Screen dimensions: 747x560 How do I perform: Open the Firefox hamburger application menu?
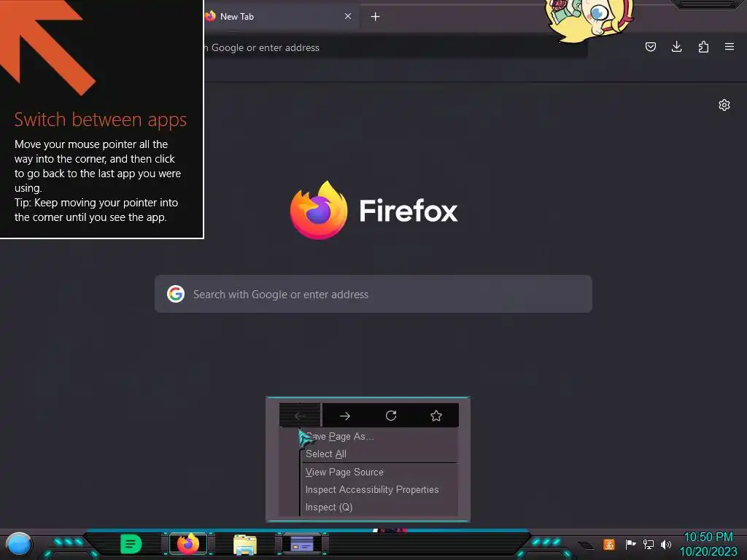729,47
